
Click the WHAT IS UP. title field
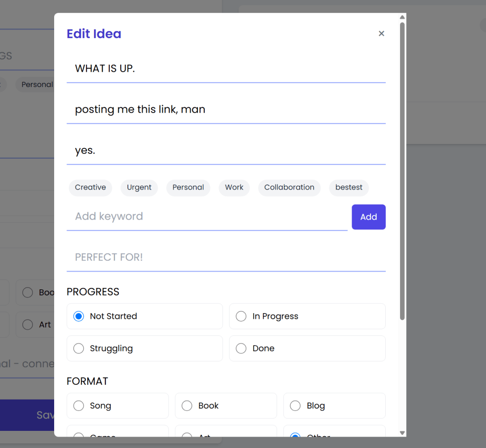(x=226, y=69)
